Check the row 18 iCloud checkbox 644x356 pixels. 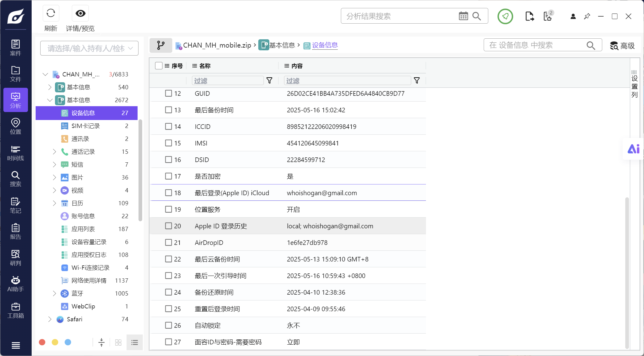pos(168,193)
